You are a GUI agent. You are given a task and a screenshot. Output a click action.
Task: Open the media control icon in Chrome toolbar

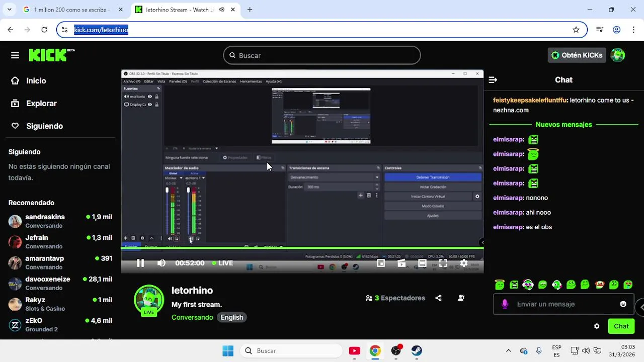(x=600, y=30)
